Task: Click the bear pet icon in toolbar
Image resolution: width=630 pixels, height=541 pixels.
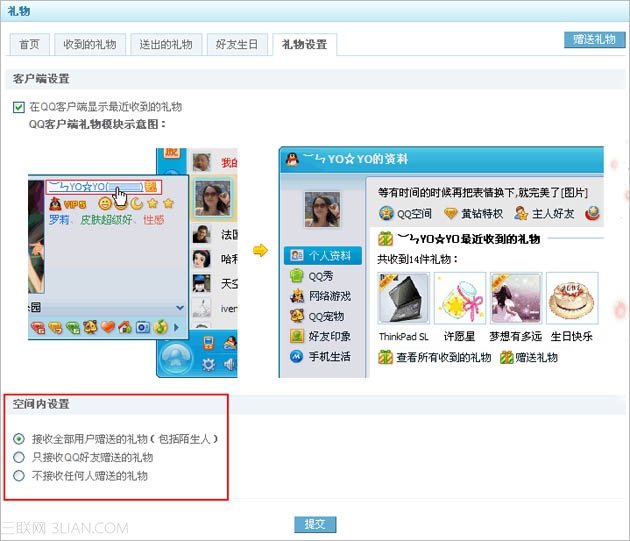Action: pyautogui.click(x=90, y=328)
